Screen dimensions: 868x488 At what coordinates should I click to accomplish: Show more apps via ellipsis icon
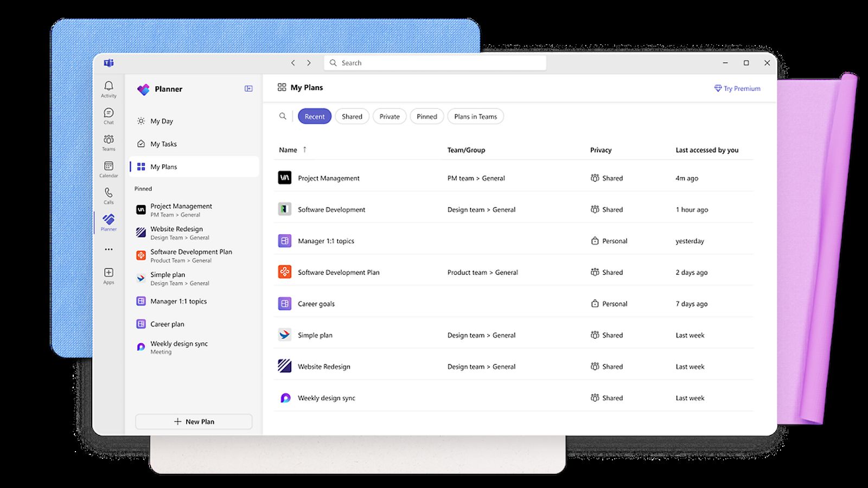coord(108,249)
